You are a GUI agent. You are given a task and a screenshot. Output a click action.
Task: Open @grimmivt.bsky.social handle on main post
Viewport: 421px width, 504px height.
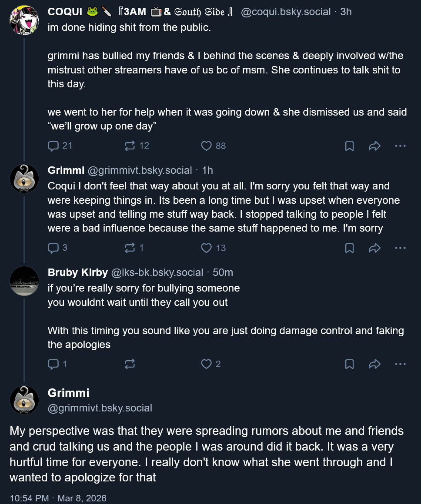click(x=100, y=408)
